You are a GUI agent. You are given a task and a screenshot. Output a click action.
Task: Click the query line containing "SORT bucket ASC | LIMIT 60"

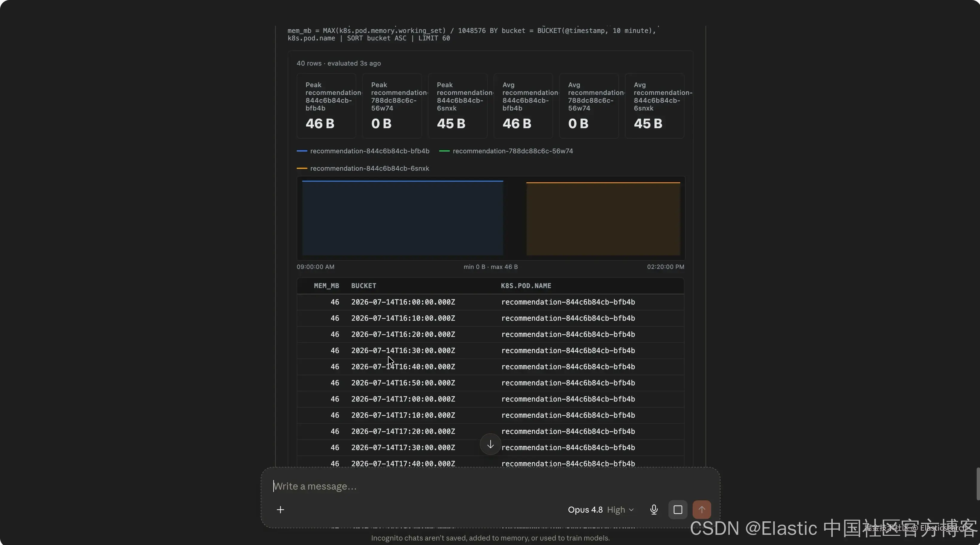tap(369, 38)
